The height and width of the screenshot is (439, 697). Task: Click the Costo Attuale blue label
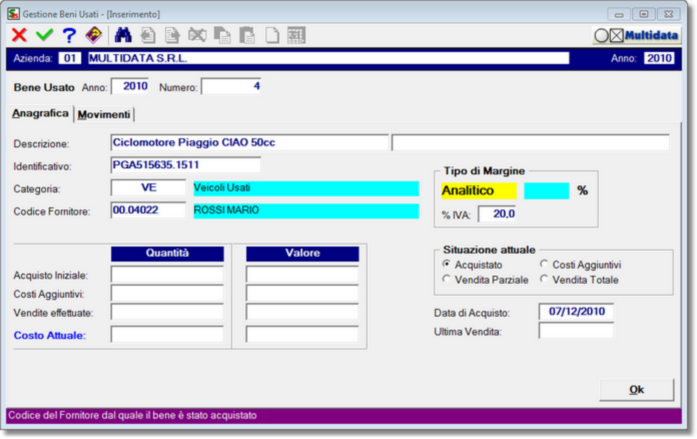50,335
